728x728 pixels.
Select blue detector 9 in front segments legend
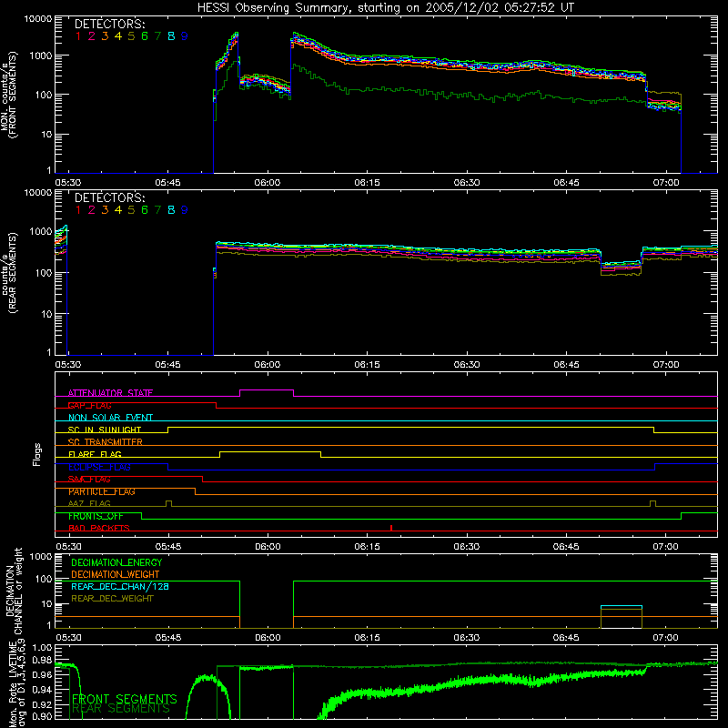[185, 36]
